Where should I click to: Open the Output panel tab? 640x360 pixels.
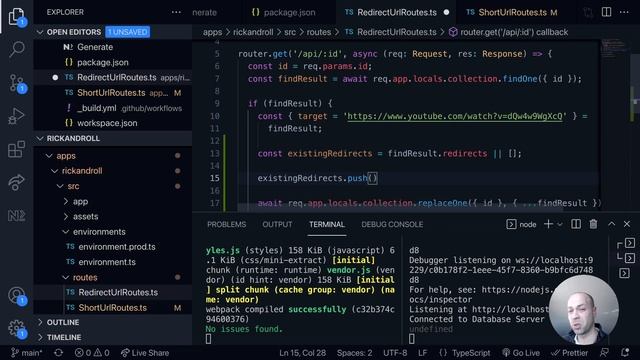click(x=277, y=224)
